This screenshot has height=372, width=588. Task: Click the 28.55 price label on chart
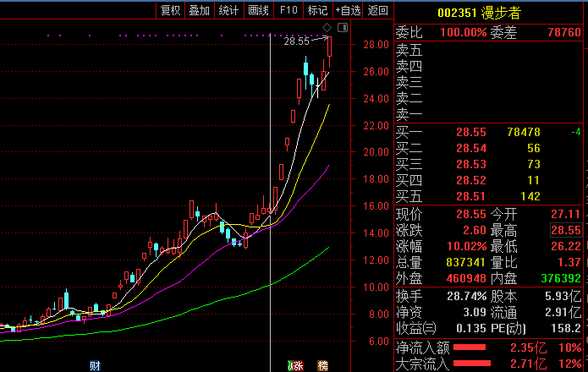click(x=297, y=41)
